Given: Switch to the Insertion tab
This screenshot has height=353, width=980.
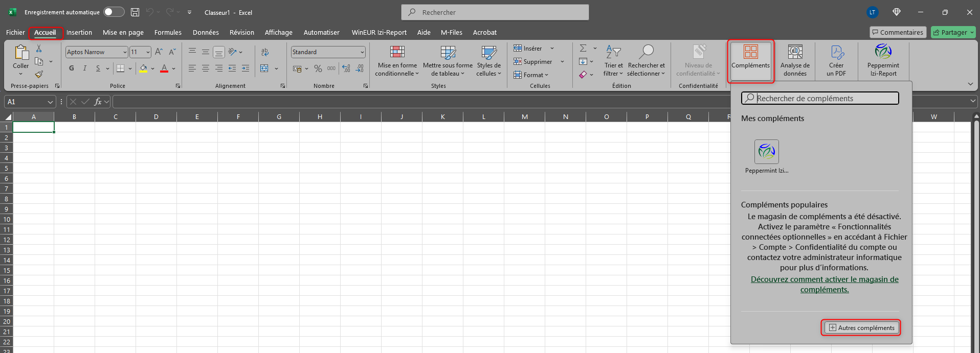Looking at the screenshot, I should pyautogui.click(x=79, y=32).
